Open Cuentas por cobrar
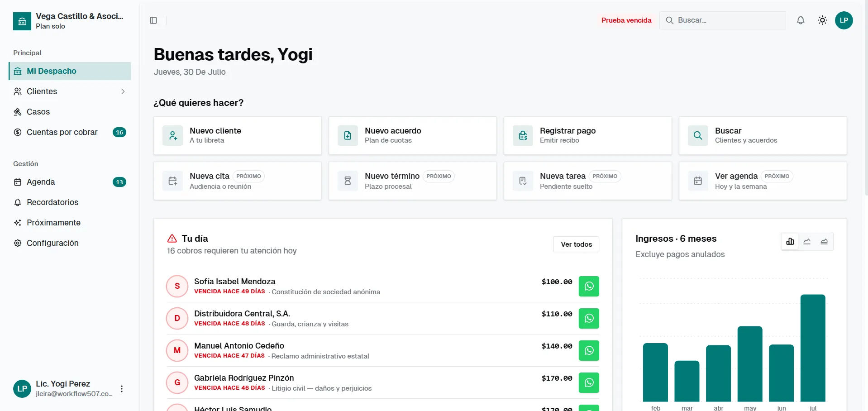The height and width of the screenshot is (411, 868). click(x=70, y=132)
